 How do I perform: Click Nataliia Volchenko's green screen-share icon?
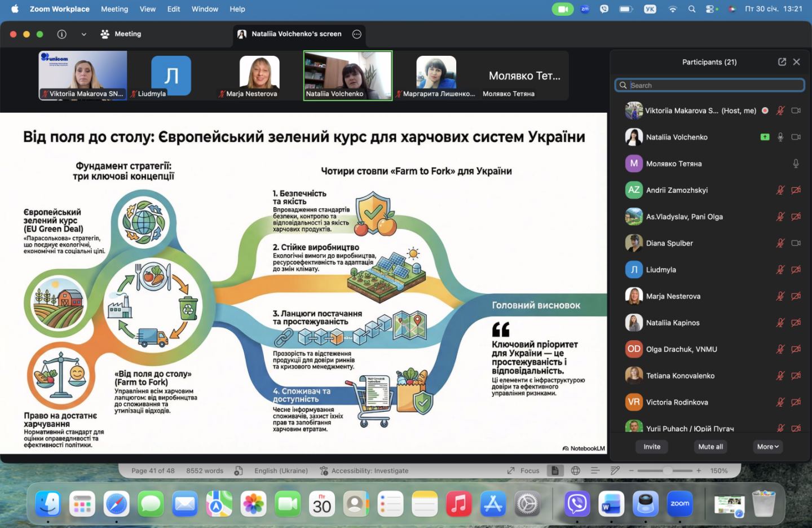point(765,137)
